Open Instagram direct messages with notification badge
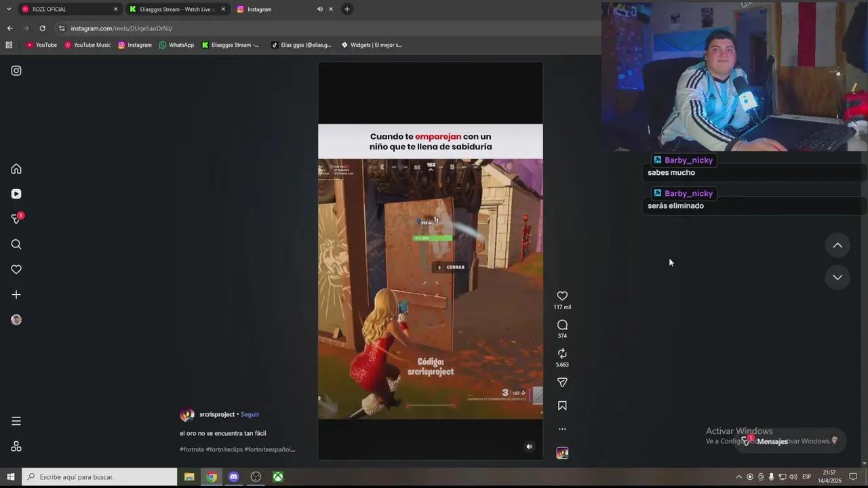 click(x=17, y=218)
